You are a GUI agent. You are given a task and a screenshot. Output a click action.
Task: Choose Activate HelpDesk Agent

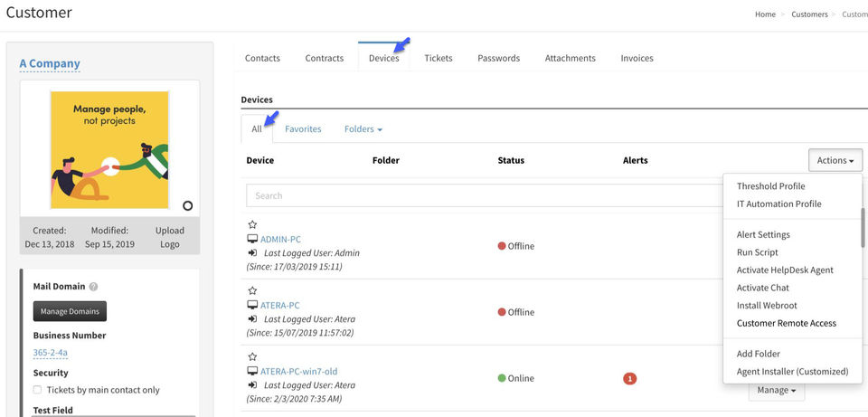[x=785, y=270]
